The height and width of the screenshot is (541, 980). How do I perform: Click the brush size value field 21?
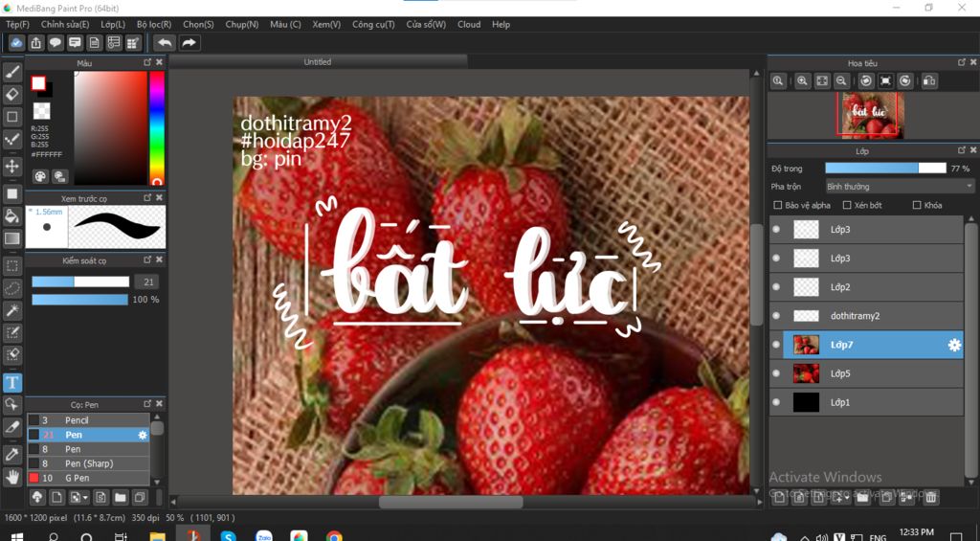click(148, 282)
